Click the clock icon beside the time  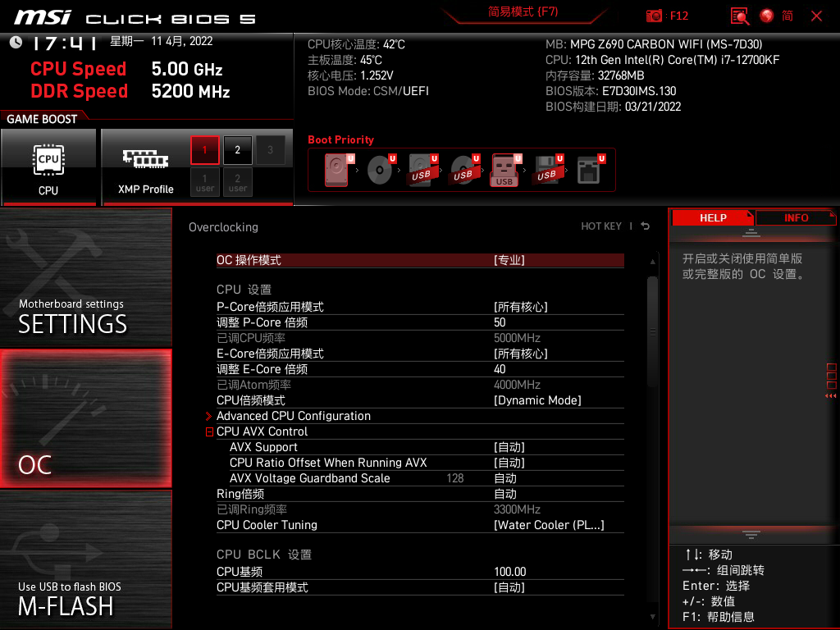[16, 42]
